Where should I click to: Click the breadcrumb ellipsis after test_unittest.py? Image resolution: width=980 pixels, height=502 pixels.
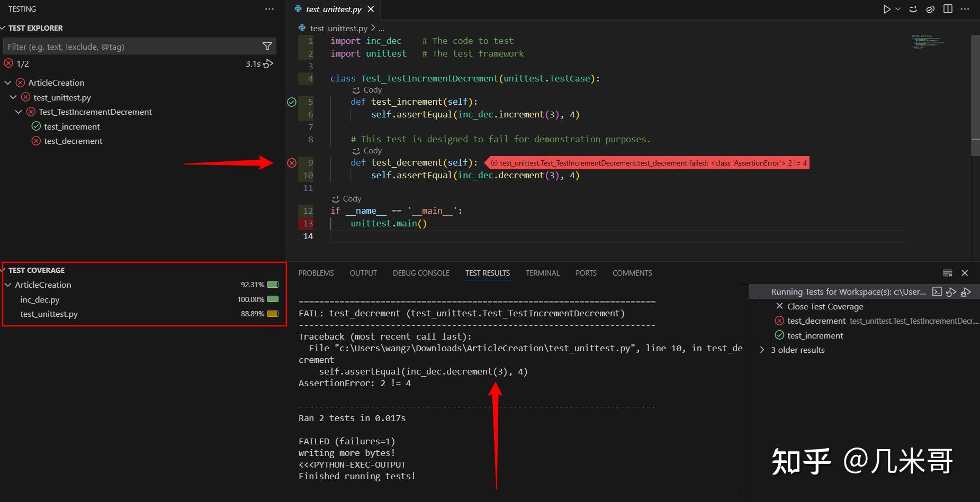[x=381, y=28]
